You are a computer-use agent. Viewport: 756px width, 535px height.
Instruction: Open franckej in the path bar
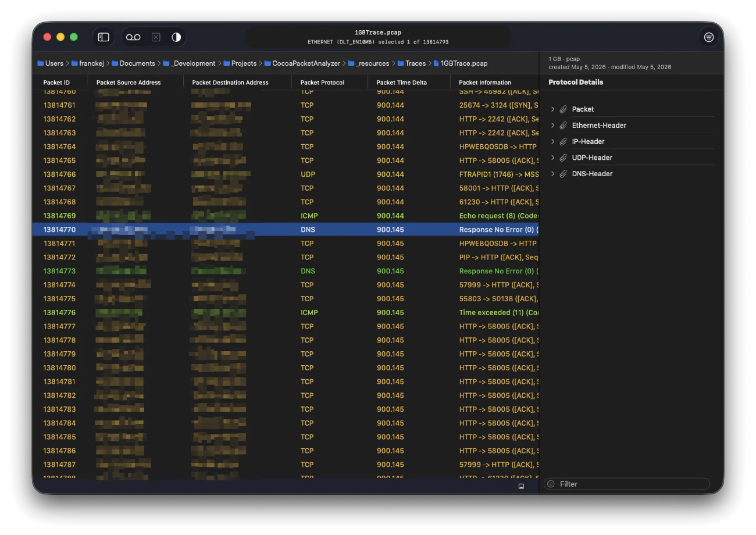click(91, 63)
